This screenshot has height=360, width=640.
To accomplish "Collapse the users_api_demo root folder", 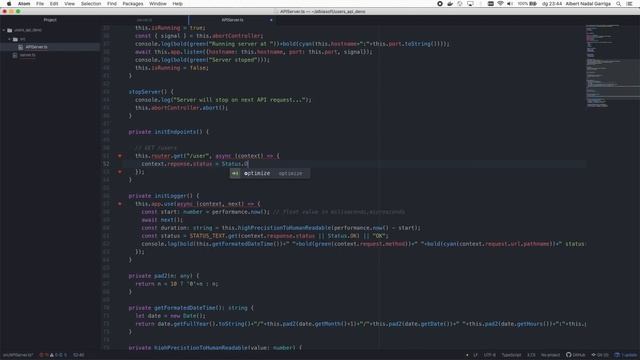I will (x=4, y=30).
